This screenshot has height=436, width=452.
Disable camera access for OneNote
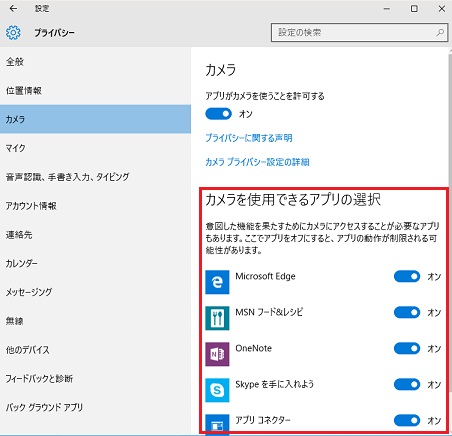407,348
